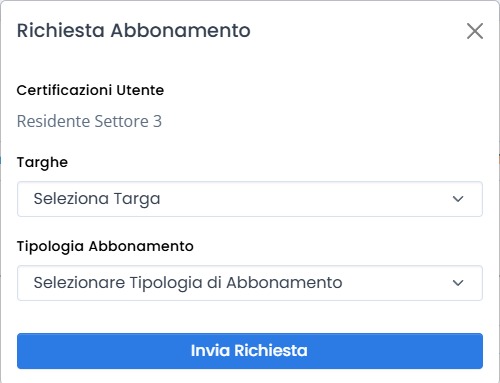Expand the license plate list via the down arrow
This screenshot has height=383, width=500.
[458, 199]
